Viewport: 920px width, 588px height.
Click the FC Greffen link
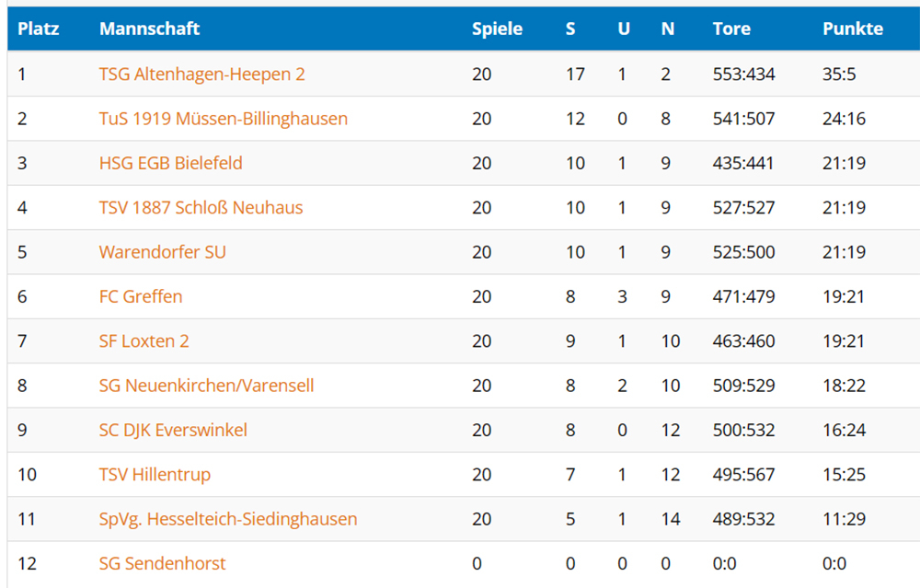(141, 297)
